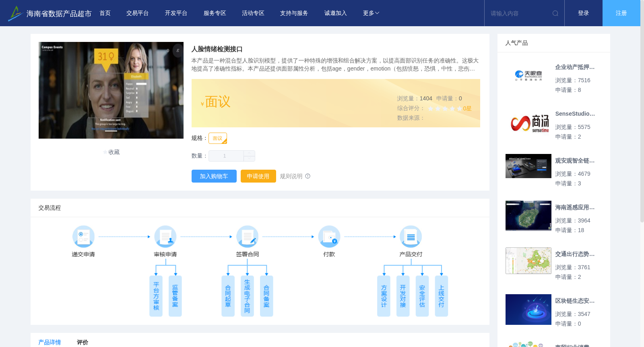Open 诚邀加入 navigation item

[336, 13]
